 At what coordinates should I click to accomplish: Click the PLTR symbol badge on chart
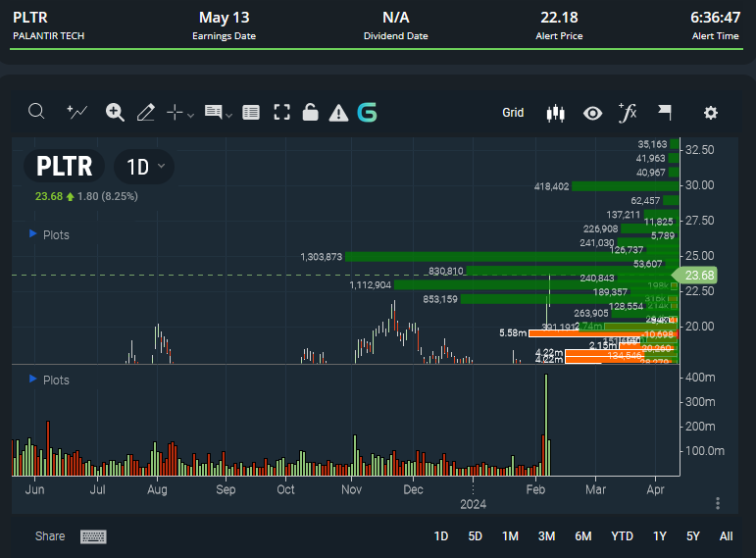tap(64, 167)
